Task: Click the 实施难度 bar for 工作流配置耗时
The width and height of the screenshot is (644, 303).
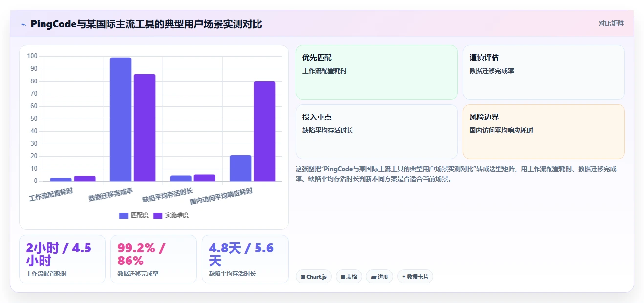Action: coord(85,179)
